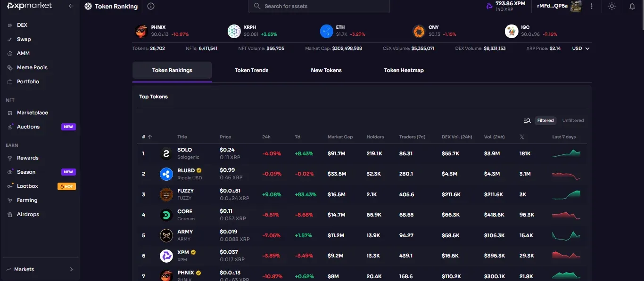Open the IGC ticker in top bar

coord(531,31)
